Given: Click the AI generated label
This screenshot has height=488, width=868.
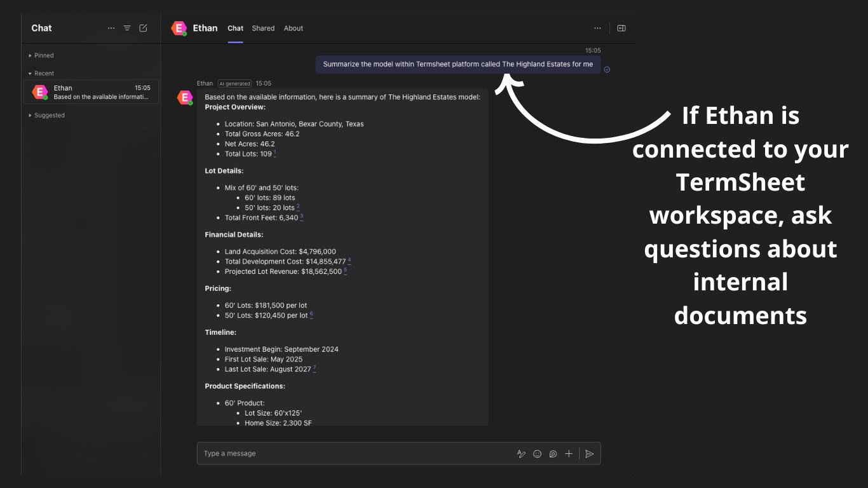Looking at the screenshot, I should point(235,83).
